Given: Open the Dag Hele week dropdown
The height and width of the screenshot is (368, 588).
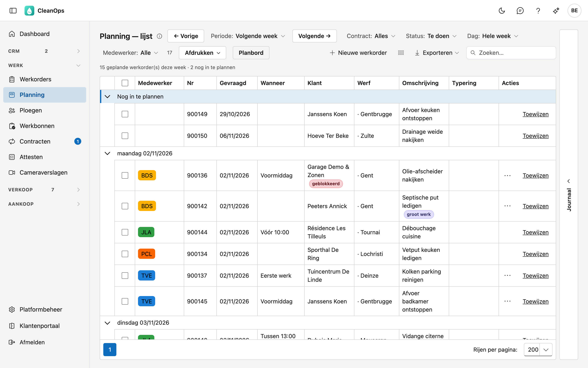Looking at the screenshot, I should point(493,36).
